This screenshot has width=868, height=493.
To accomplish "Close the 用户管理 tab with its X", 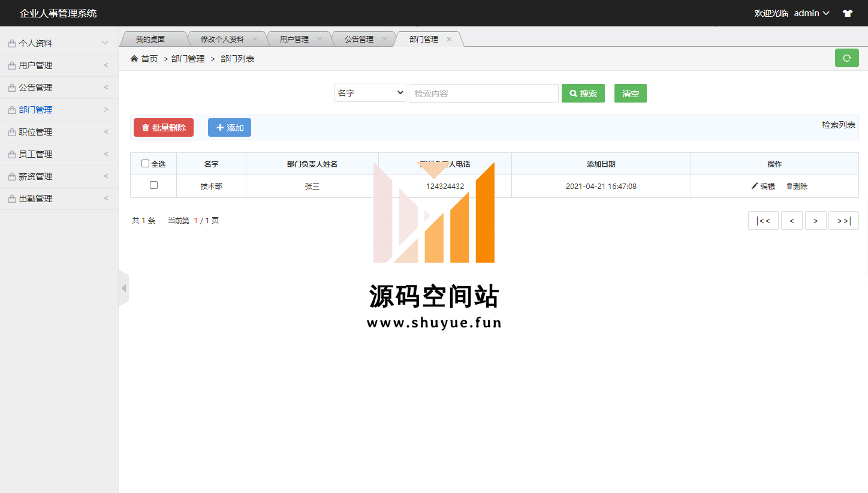I will click(x=320, y=40).
